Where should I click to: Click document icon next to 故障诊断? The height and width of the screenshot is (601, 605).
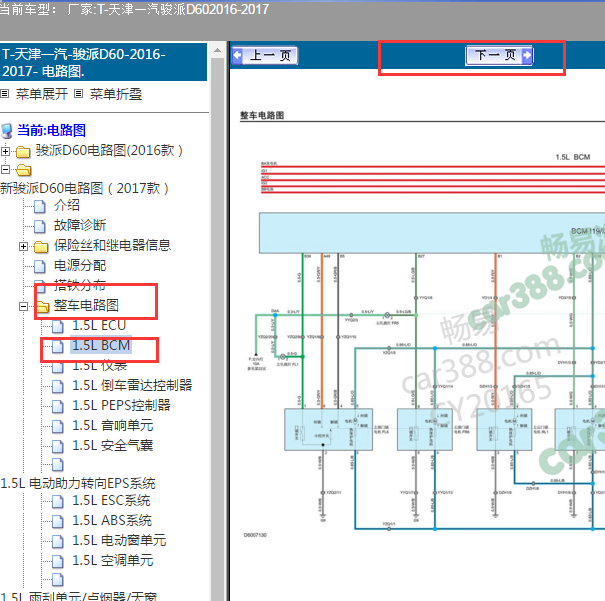[x=39, y=226]
